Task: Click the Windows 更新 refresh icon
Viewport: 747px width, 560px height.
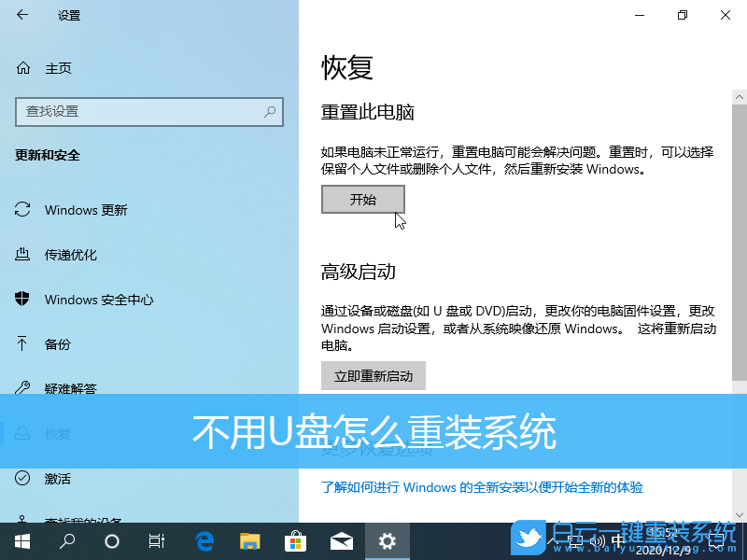Action: point(21,209)
